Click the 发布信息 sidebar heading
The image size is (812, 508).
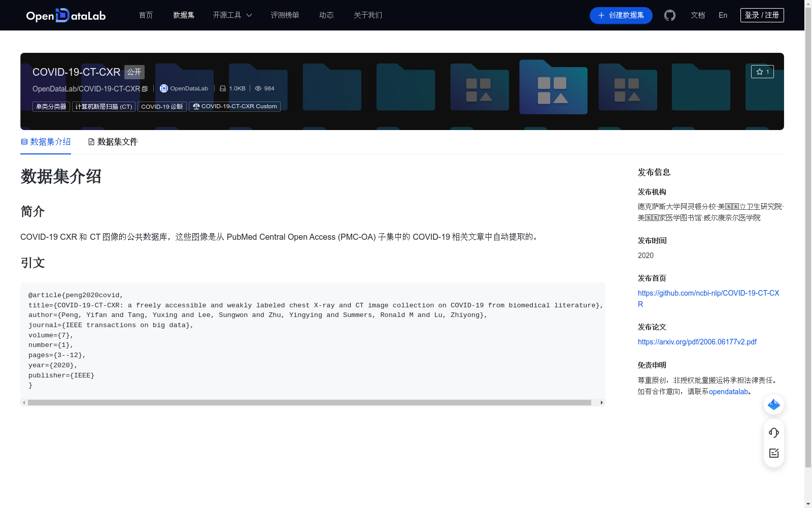pos(654,172)
